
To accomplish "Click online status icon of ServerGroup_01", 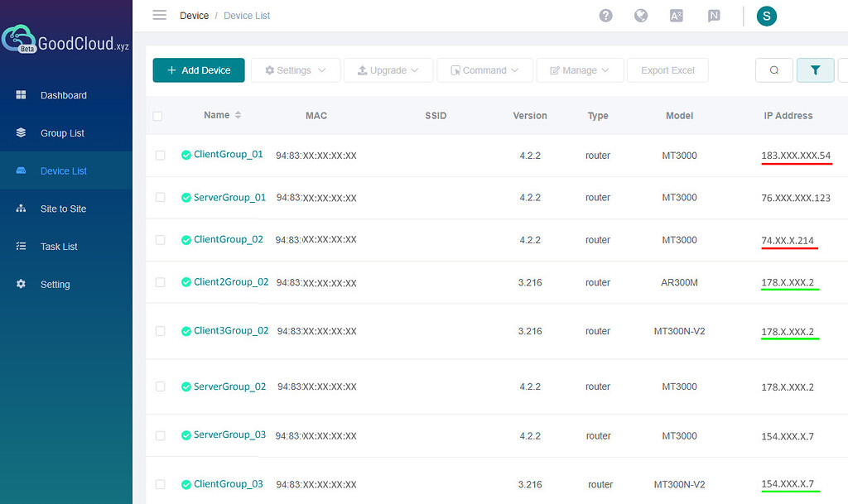I will tap(186, 198).
